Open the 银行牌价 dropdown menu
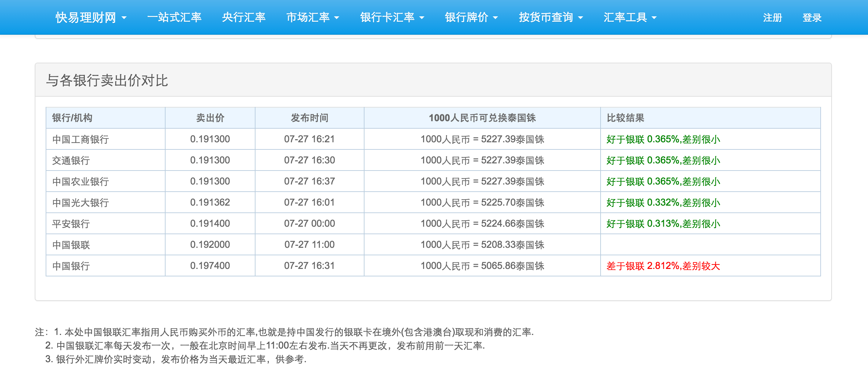The image size is (868, 369). (x=471, y=17)
